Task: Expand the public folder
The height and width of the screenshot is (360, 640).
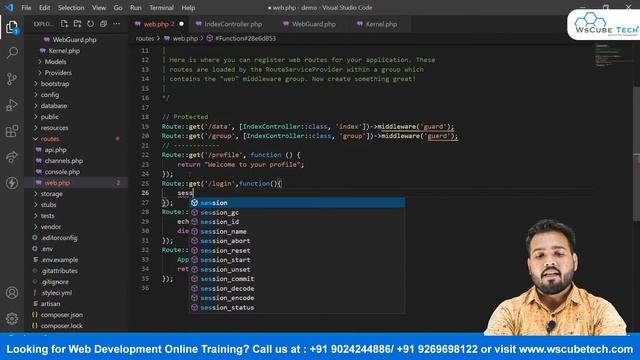Action: click(x=49, y=117)
